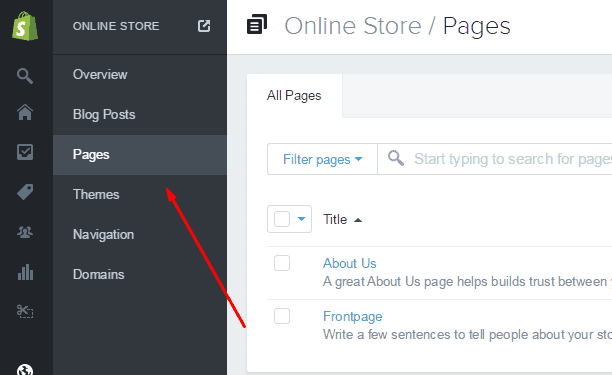Viewport: 612px width, 375px height.
Task: Go to Home via house icon
Action: coord(25,112)
